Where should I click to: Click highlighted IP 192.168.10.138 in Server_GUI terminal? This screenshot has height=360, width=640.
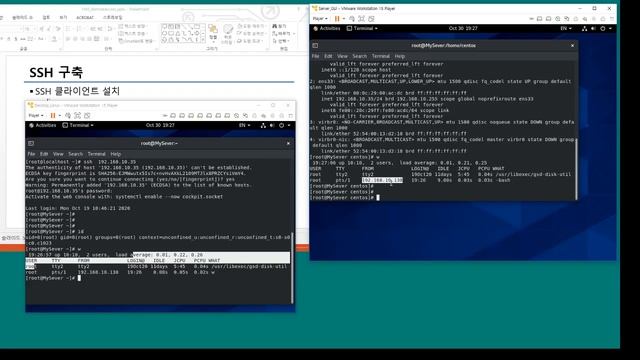pos(382,180)
